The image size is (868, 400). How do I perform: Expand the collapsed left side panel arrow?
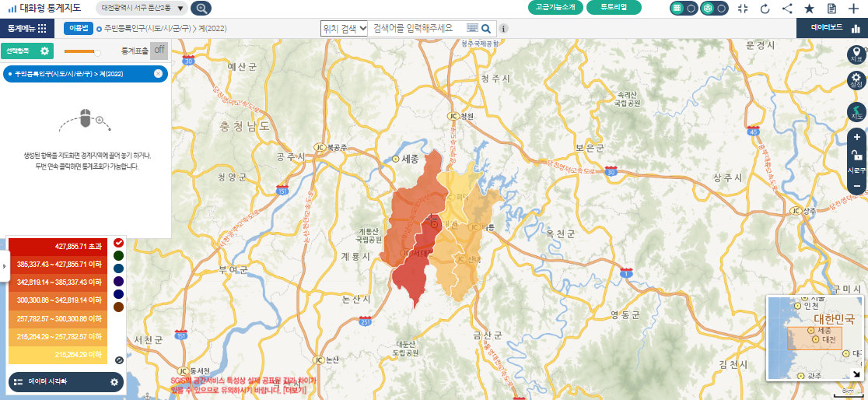(x=4, y=265)
